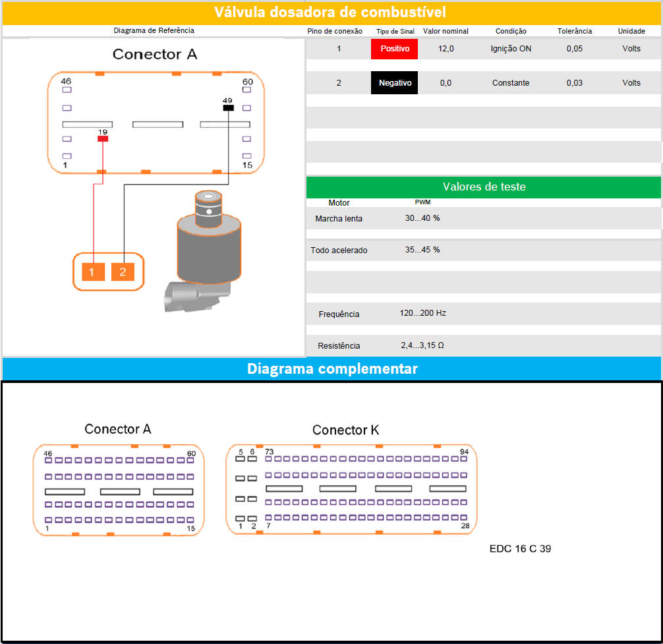This screenshot has height=644, width=663.
Task: Click the Ignição ON condition cell
Action: click(511, 49)
